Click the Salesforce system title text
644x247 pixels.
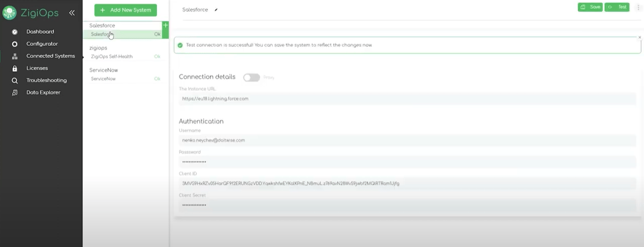tap(195, 10)
